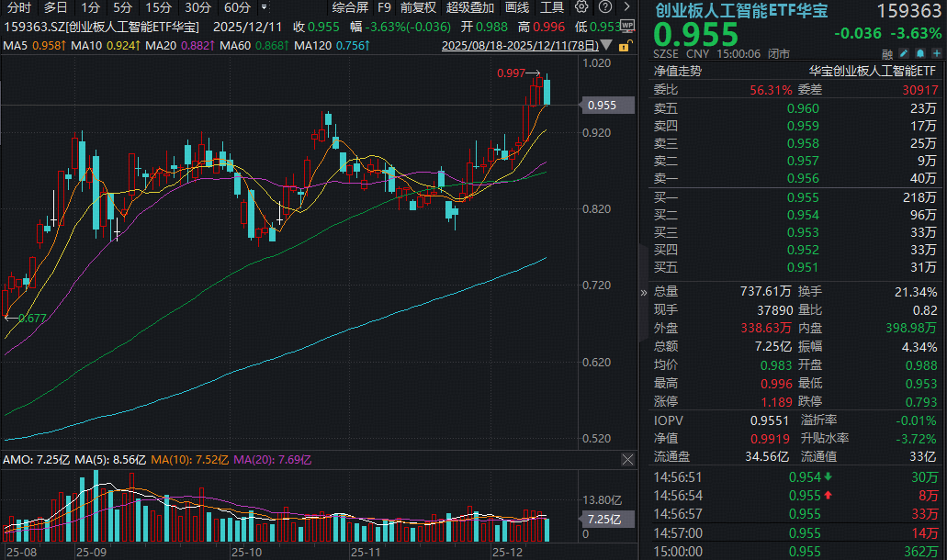Collapse the right quote panel
The width and height of the screenshot is (947, 560).
(643, 293)
